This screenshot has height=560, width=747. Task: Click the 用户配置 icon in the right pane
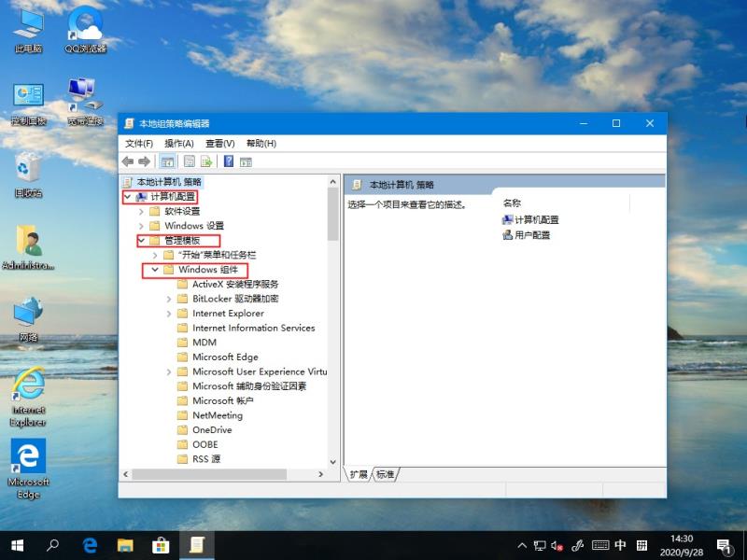click(x=506, y=233)
